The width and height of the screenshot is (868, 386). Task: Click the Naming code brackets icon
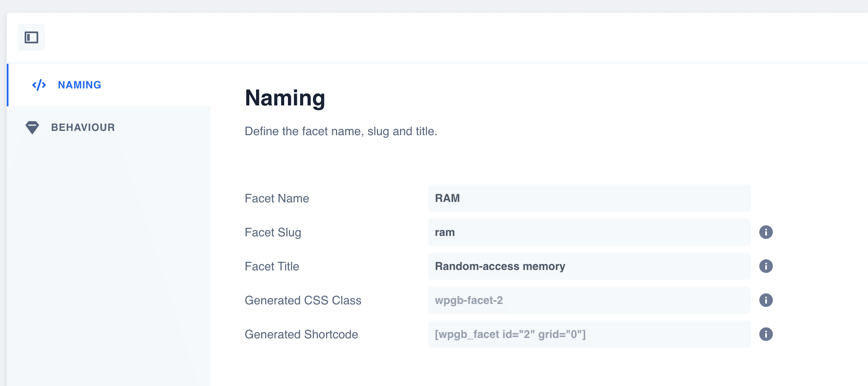click(39, 85)
